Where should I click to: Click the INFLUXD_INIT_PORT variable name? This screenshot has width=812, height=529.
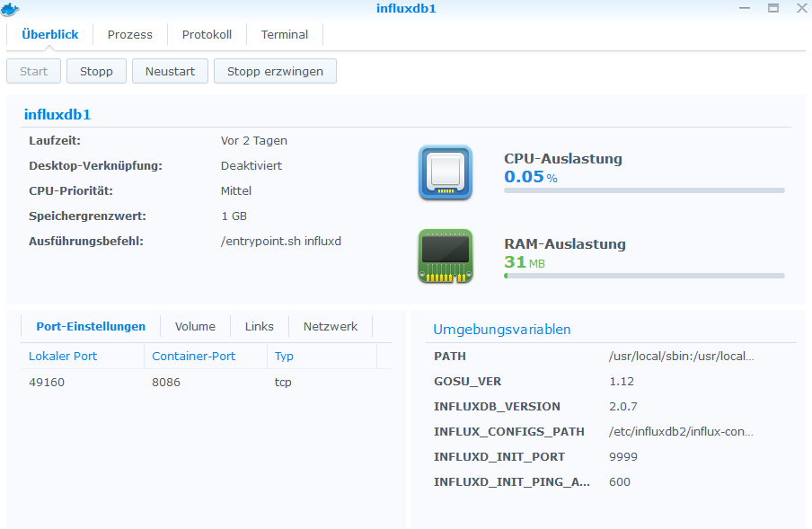(x=499, y=456)
